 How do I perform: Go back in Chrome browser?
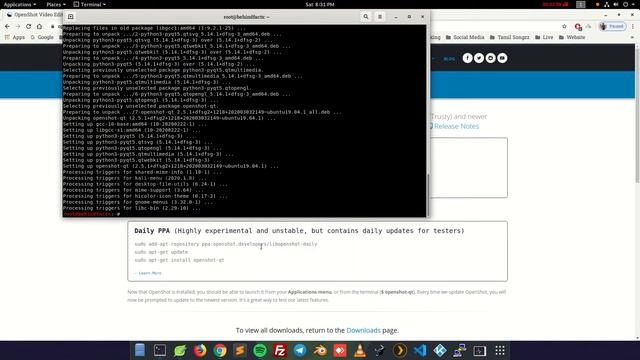click(7, 26)
